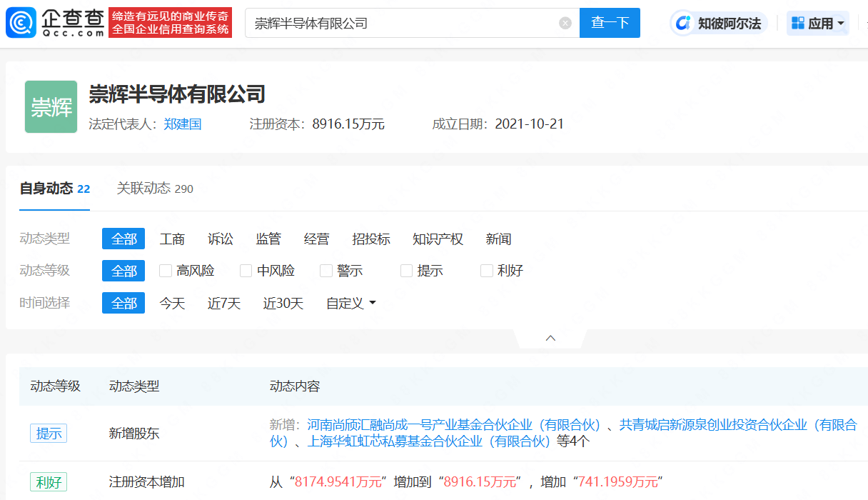Click the registered capital value 8916.15万元
The height and width of the screenshot is (500, 868).
(348, 124)
